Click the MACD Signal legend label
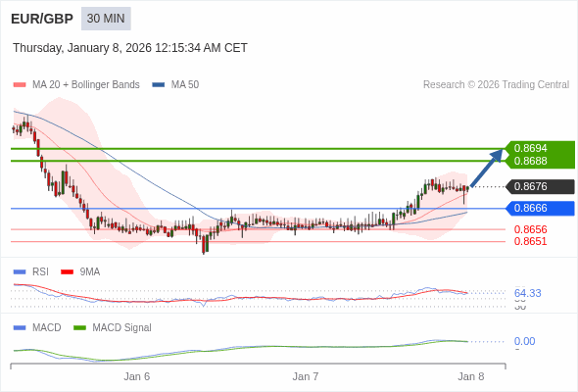Viewport: 578px width, 392px height. point(122,328)
